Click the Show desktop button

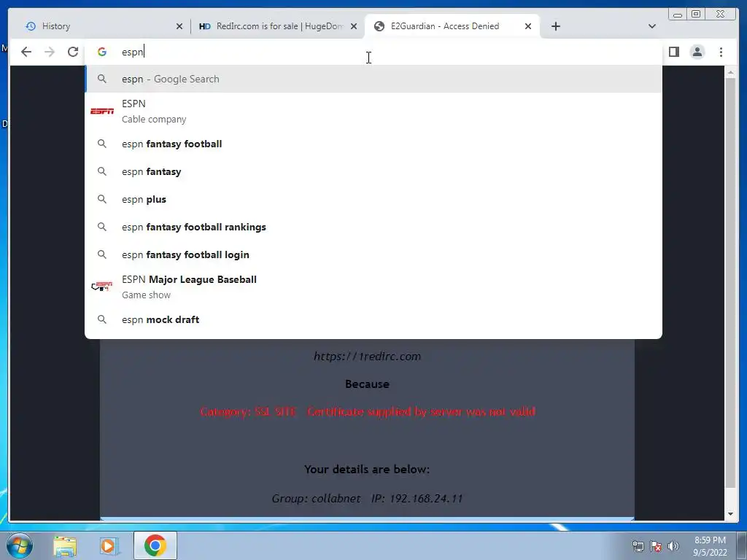click(x=742, y=545)
